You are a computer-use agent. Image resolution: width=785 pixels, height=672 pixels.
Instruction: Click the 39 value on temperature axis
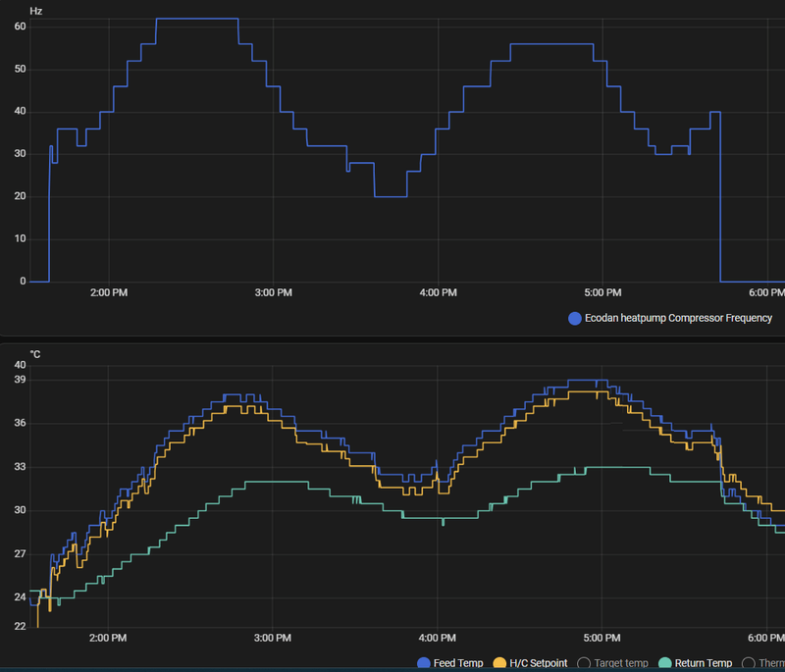(x=20, y=380)
